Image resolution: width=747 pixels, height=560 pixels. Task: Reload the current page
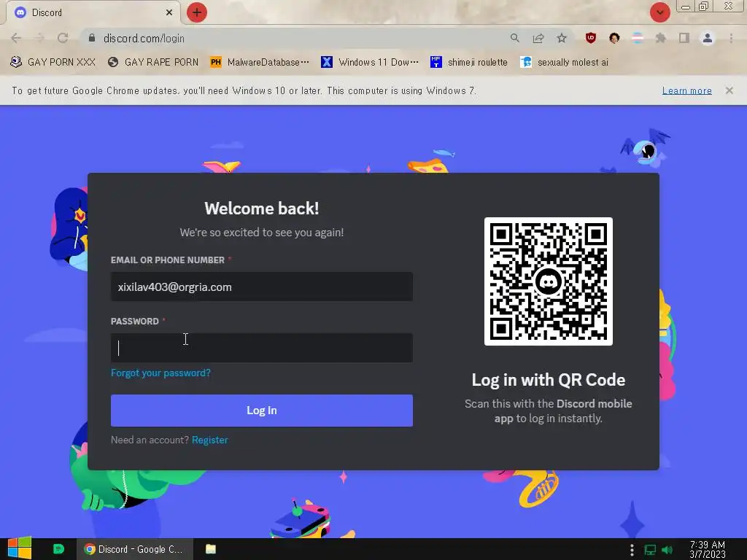click(63, 38)
